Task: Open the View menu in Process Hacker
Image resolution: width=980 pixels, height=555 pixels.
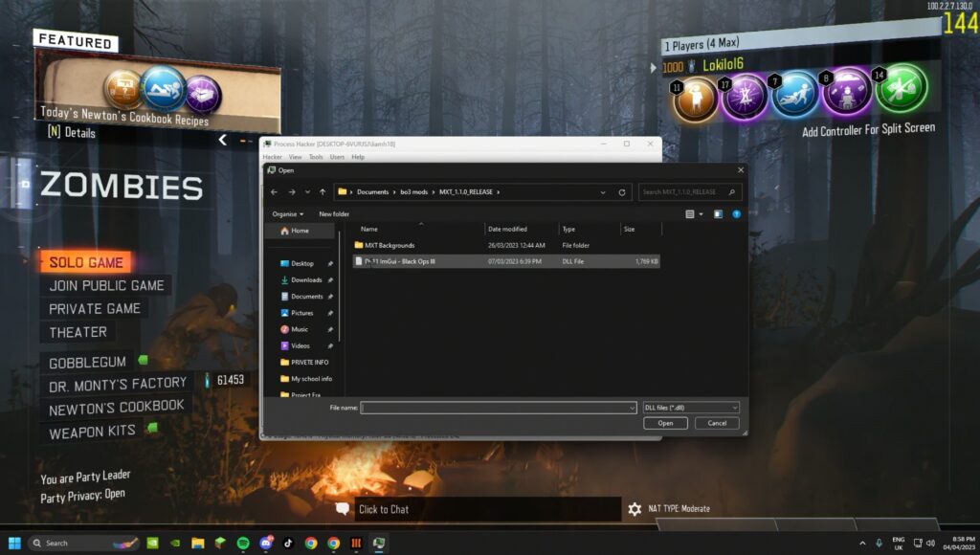Action: pos(295,157)
